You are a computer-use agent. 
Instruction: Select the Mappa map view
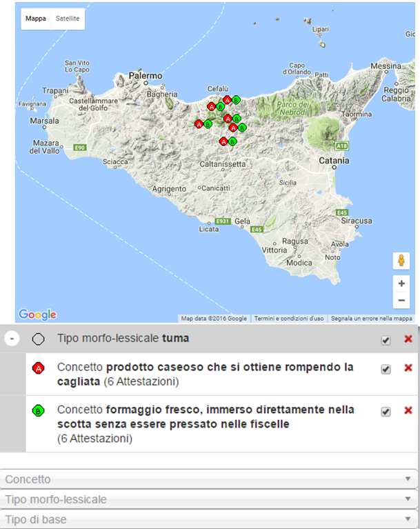[36, 19]
